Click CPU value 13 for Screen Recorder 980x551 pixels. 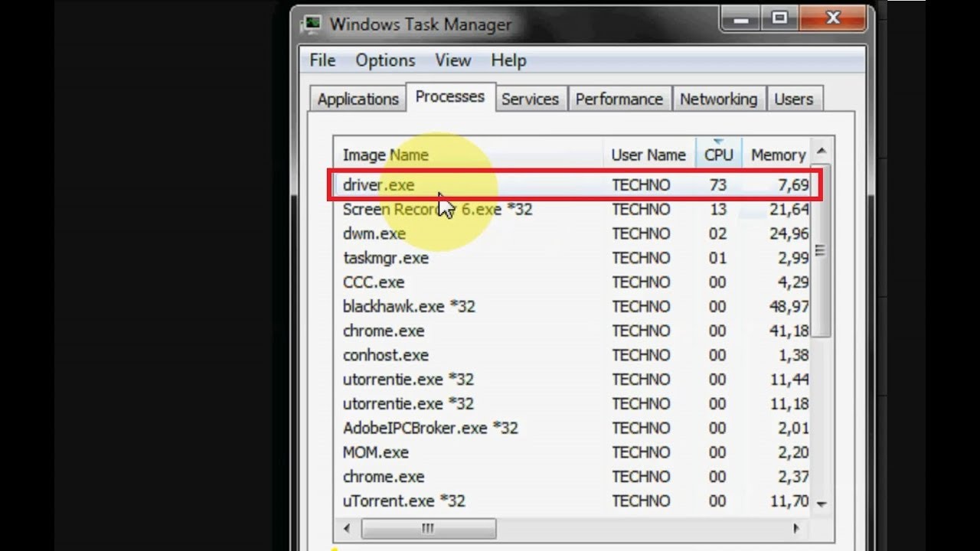click(717, 210)
